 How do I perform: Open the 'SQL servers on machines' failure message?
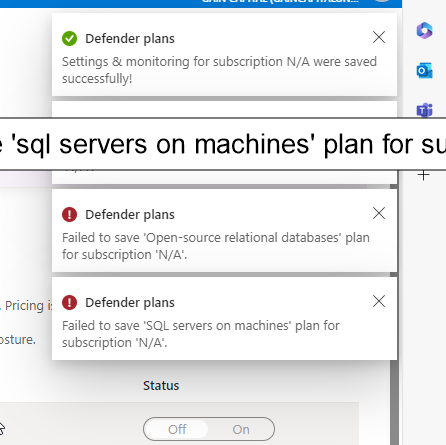click(201, 334)
